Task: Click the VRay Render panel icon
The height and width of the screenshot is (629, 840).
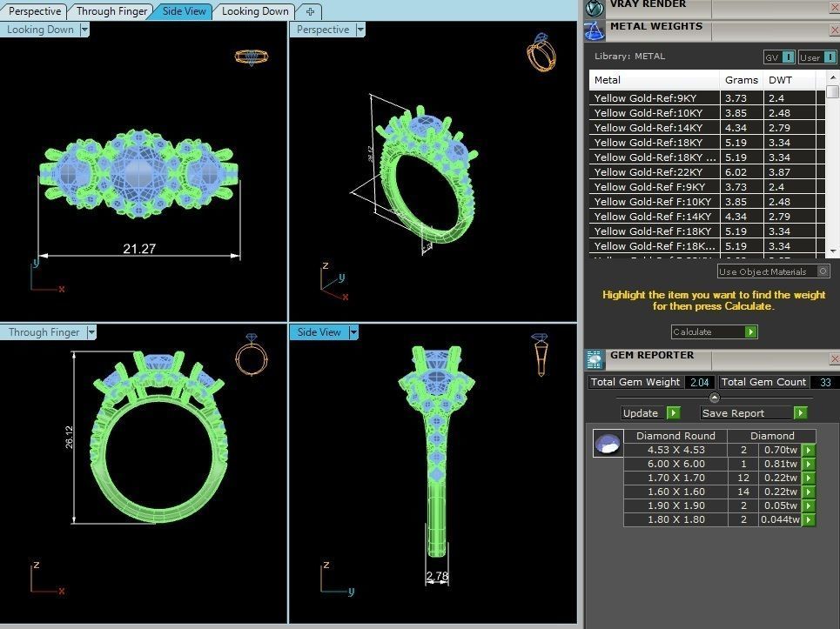Action: (x=595, y=8)
